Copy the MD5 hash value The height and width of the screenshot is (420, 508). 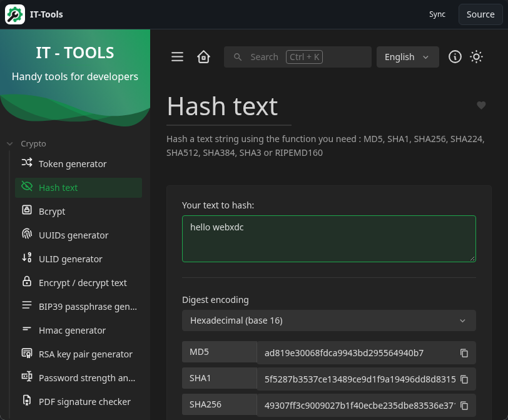(464, 353)
